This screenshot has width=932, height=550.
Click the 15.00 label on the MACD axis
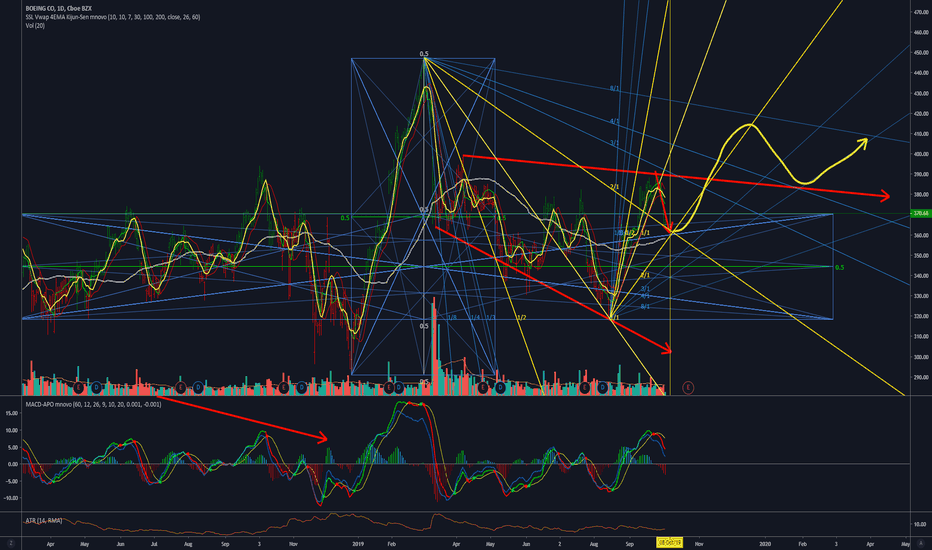[x=12, y=413]
